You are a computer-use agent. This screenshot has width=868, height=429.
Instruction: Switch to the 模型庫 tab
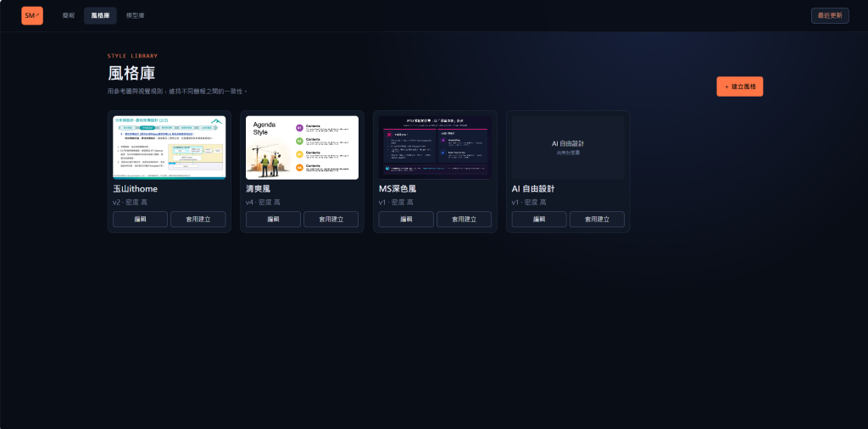(135, 15)
